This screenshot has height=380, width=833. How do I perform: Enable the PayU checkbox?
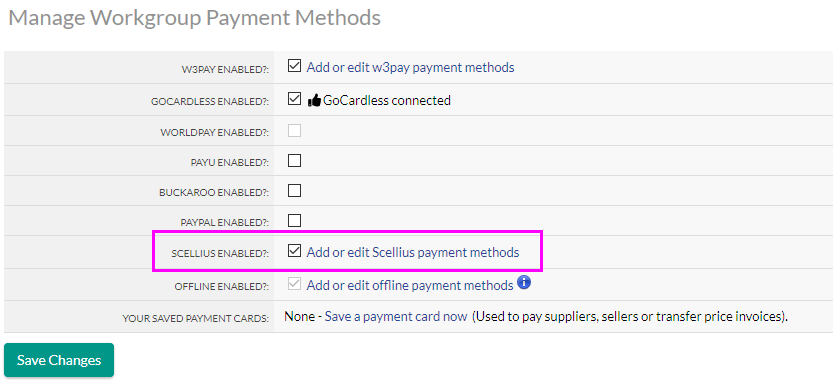294,160
